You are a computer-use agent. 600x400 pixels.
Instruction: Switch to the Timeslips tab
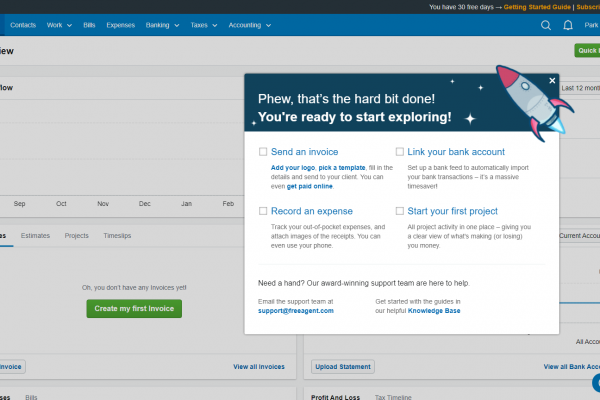pos(117,236)
